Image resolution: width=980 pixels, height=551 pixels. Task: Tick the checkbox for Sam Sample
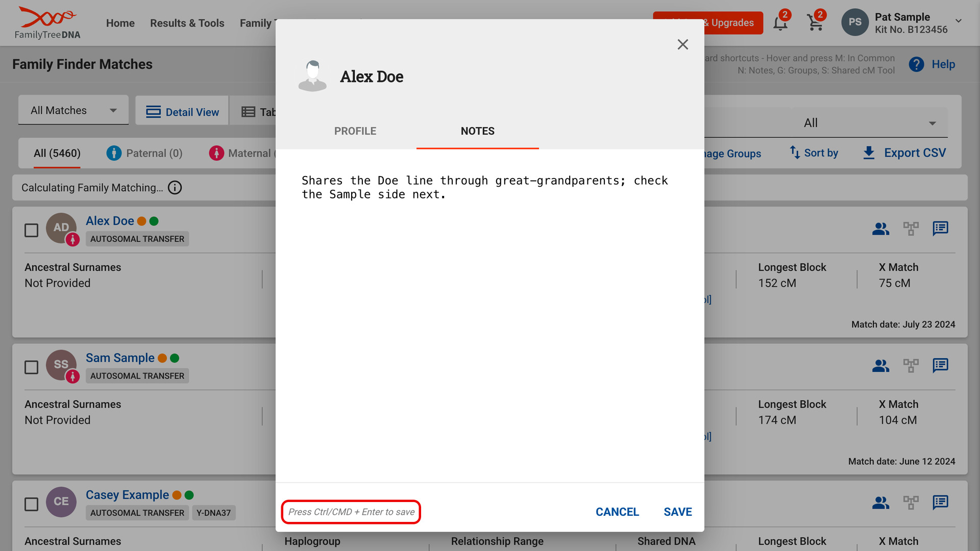pyautogui.click(x=32, y=367)
